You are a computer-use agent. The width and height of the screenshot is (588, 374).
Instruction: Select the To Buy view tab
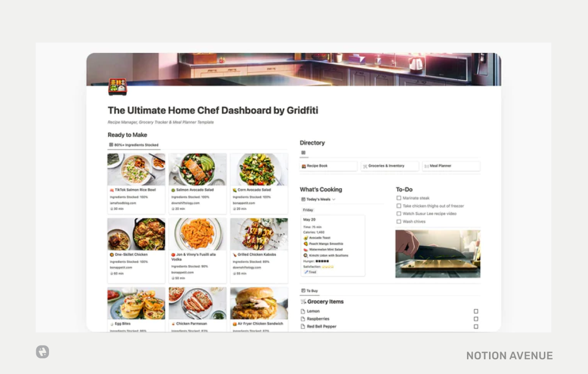309,290
